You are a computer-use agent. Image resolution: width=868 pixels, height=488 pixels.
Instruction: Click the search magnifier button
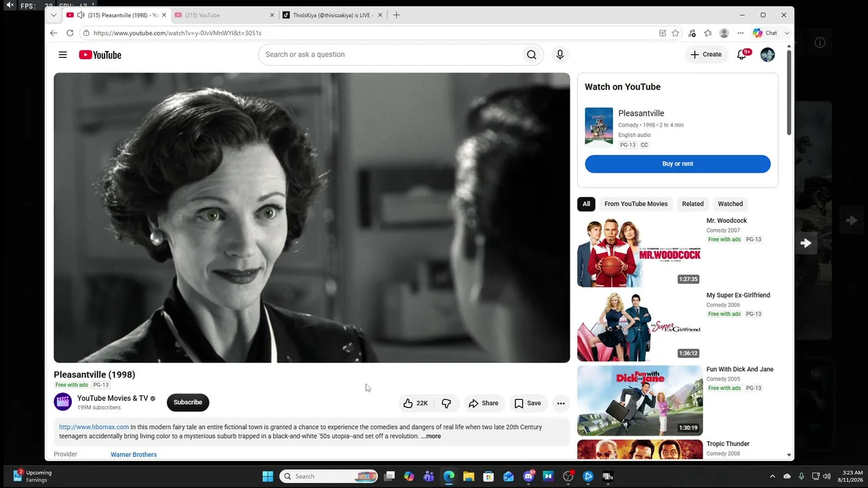point(532,55)
